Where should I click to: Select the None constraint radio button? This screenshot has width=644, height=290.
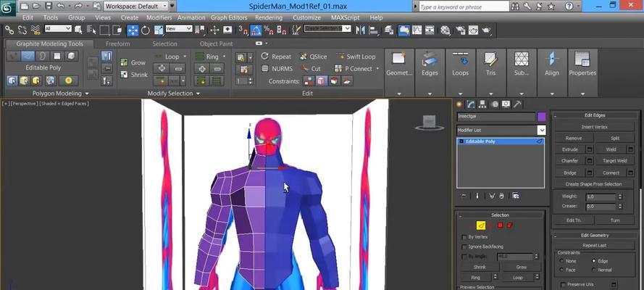click(561, 261)
